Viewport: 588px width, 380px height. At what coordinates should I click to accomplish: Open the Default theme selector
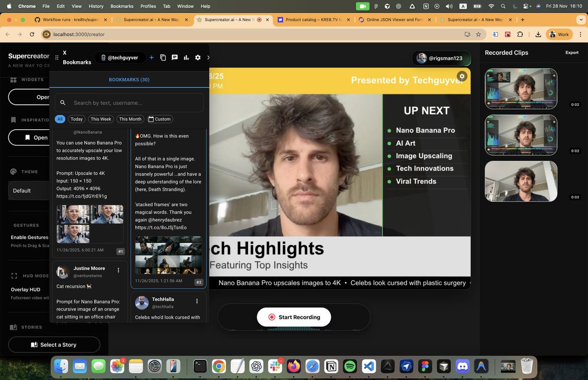(22, 190)
